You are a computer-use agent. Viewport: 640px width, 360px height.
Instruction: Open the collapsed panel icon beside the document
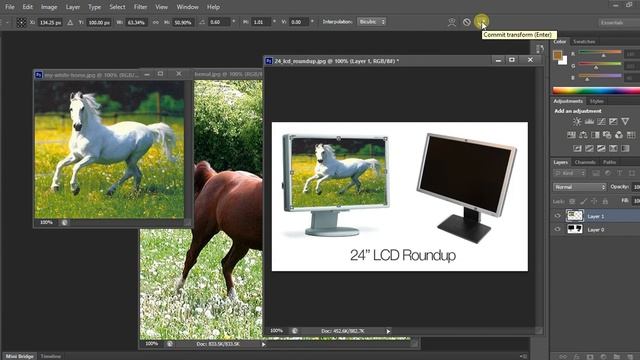point(540,49)
